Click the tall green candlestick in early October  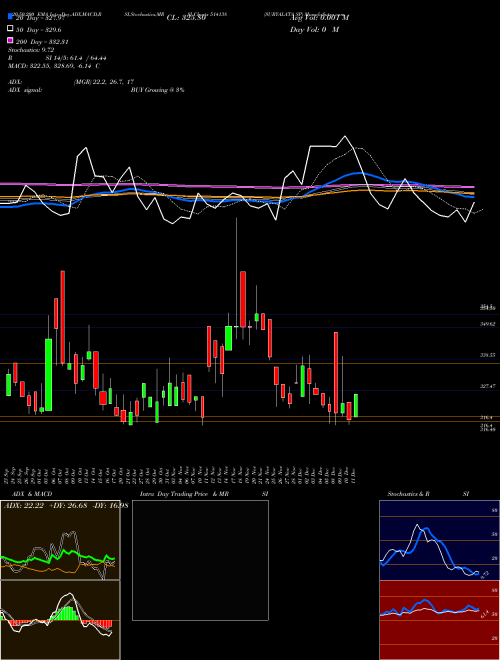49,375
